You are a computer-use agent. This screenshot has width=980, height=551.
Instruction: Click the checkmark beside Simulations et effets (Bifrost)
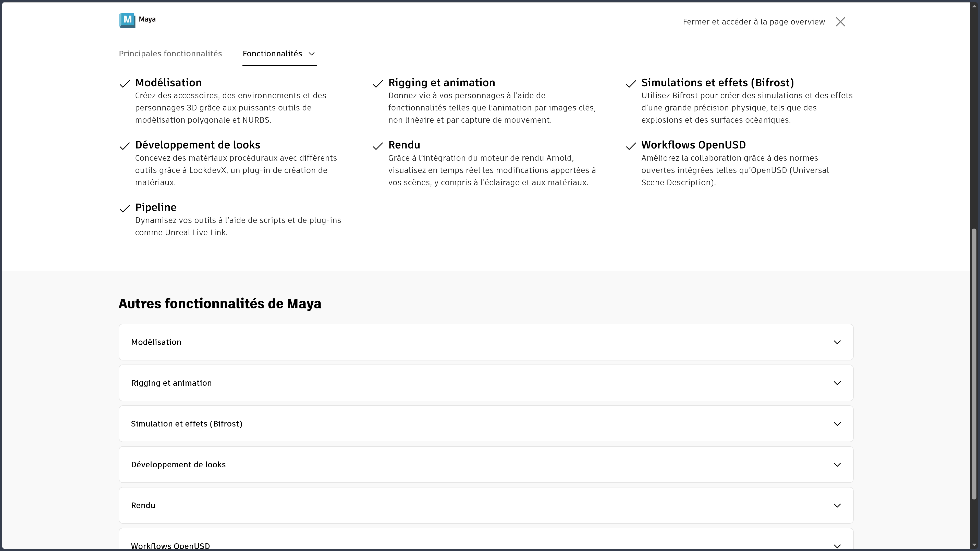coord(631,84)
